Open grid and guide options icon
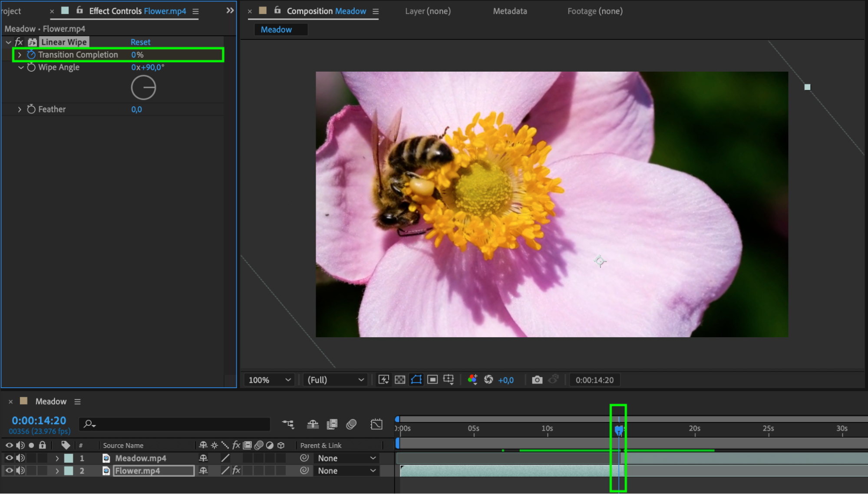868x494 pixels. click(x=449, y=380)
